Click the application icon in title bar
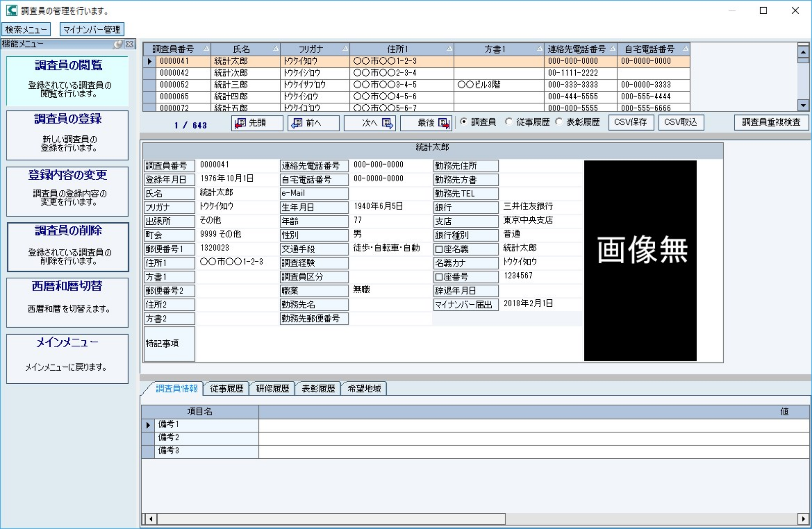Image resolution: width=812 pixels, height=529 pixels. 11,11
